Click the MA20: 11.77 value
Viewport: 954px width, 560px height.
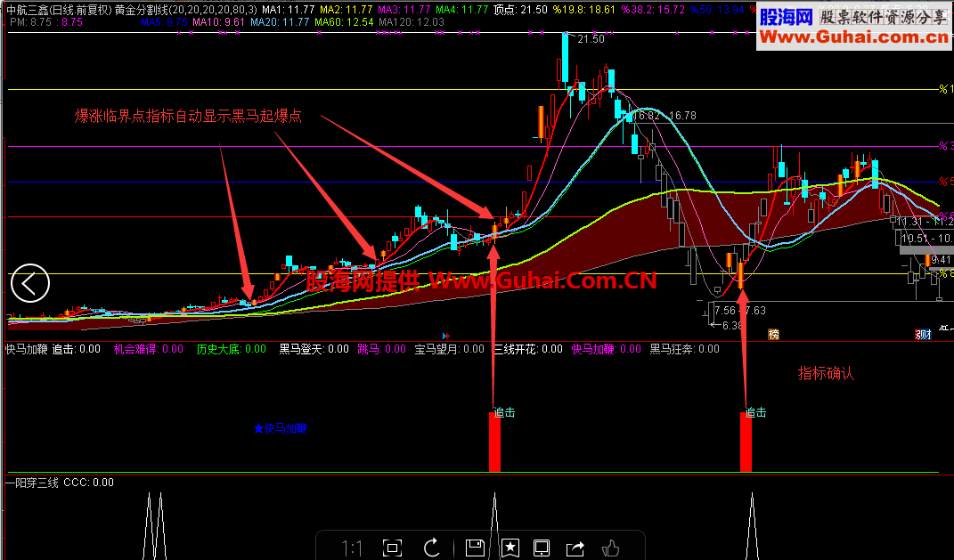point(280,22)
